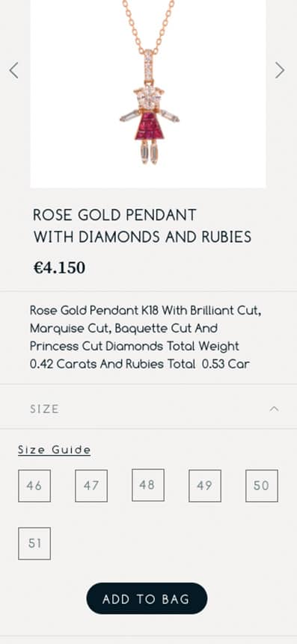
Task: Click the diamond bail above the pendant figure
Action: click(148, 66)
